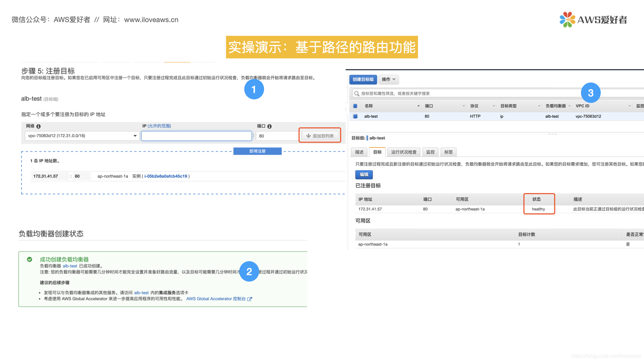Click HTTP protocol cell
This screenshot has height=362, width=644.
click(x=475, y=117)
